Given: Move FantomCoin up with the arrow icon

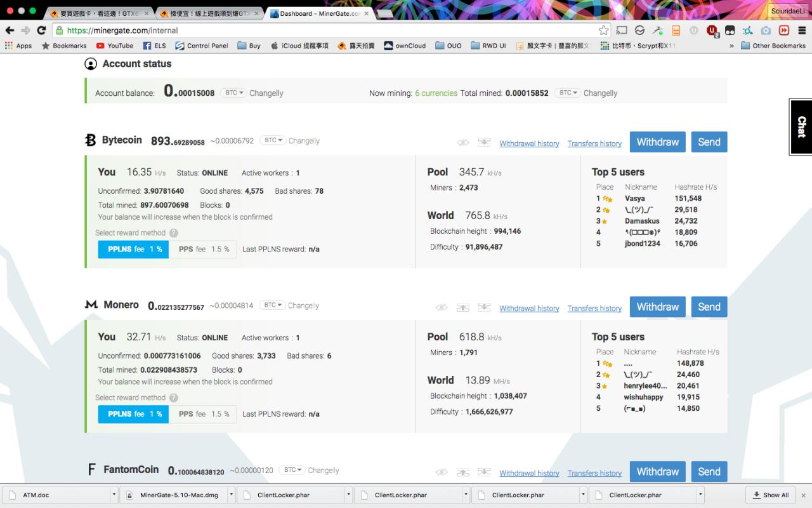Looking at the screenshot, I should pos(463,472).
